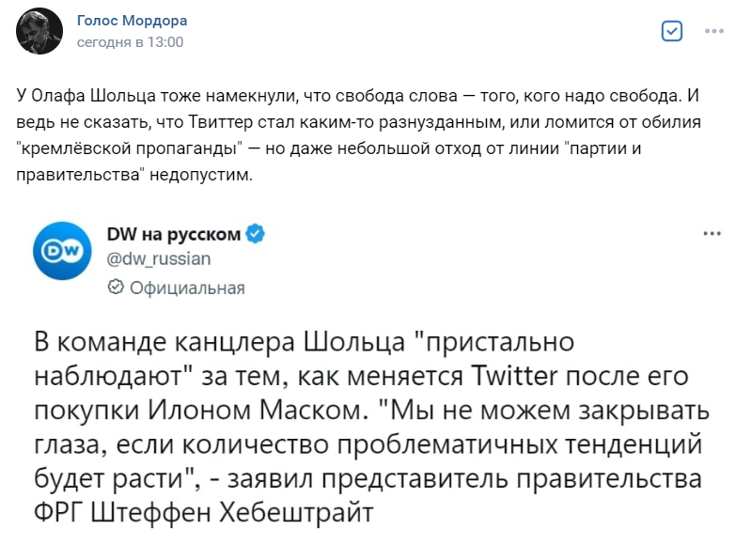The image size is (751, 560).
Task: Click the small official-account checkmark icon
Action: point(117,288)
